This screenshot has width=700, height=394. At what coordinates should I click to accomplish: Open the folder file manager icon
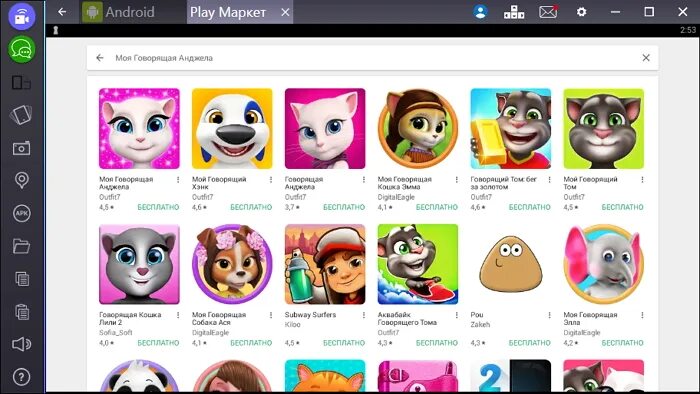click(21, 246)
